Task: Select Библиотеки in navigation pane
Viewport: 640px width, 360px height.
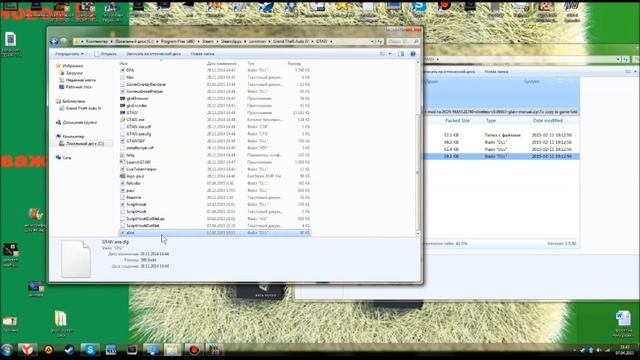Action: 73,101
